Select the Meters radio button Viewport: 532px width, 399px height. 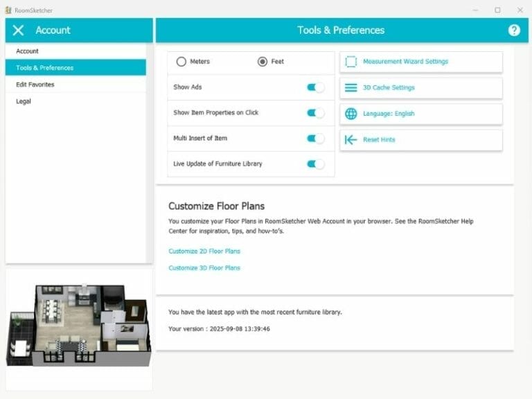click(181, 62)
